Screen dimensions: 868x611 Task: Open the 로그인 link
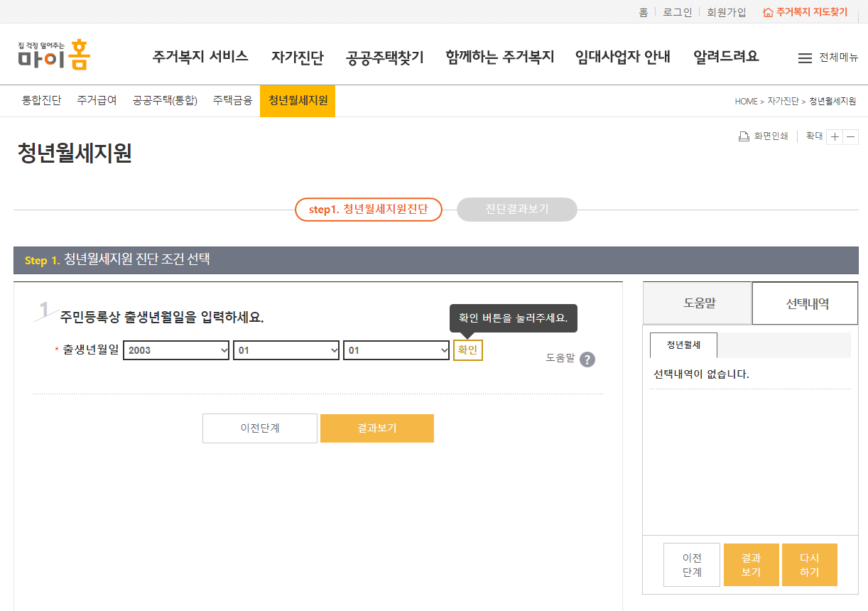(676, 11)
